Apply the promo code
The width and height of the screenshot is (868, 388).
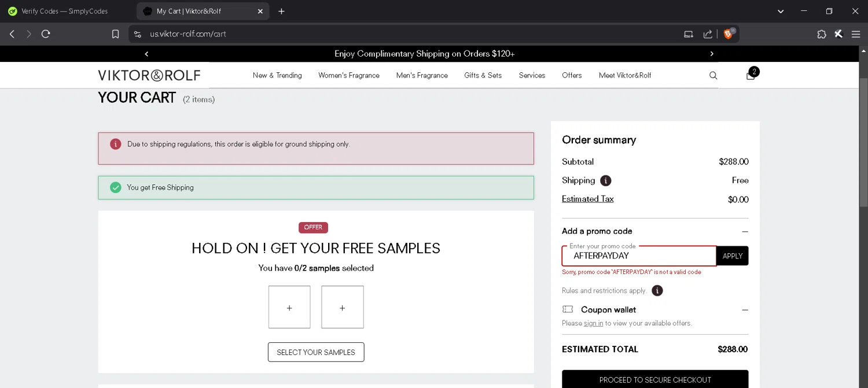pyautogui.click(x=733, y=256)
